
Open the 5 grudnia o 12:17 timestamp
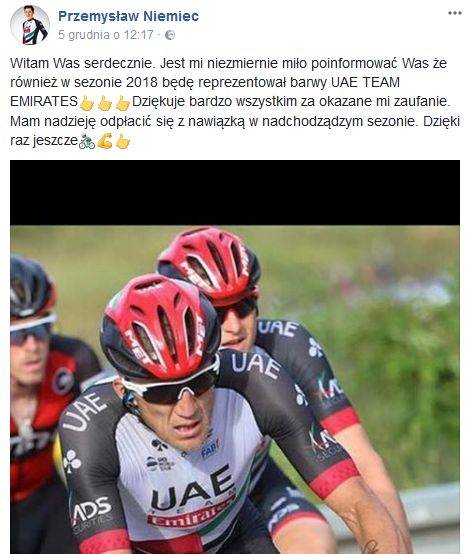tap(106, 35)
